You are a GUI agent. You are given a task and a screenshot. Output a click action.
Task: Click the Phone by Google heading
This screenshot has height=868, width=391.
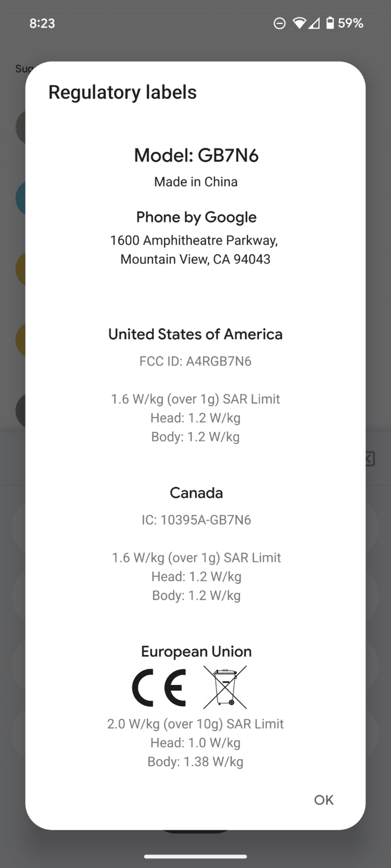tap(196, 217)
